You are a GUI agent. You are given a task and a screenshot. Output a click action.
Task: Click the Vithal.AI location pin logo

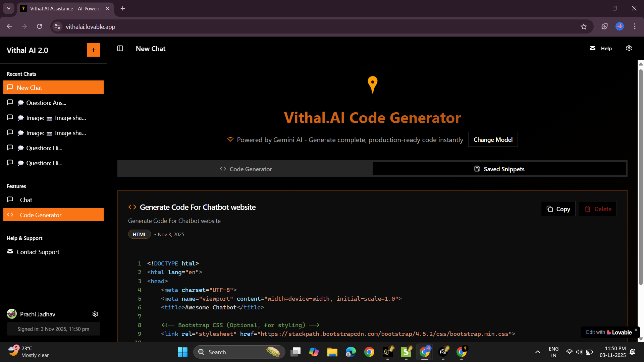[372, 85]
